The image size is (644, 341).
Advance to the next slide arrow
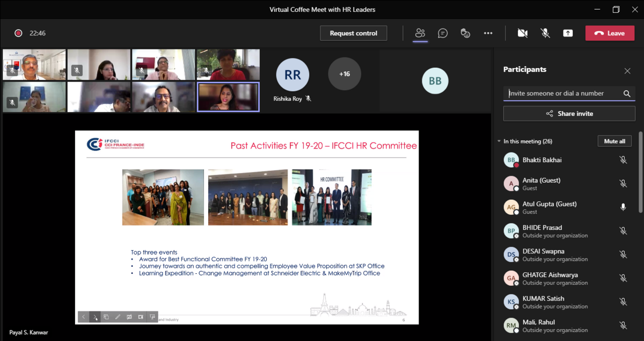tap(94, 317)
